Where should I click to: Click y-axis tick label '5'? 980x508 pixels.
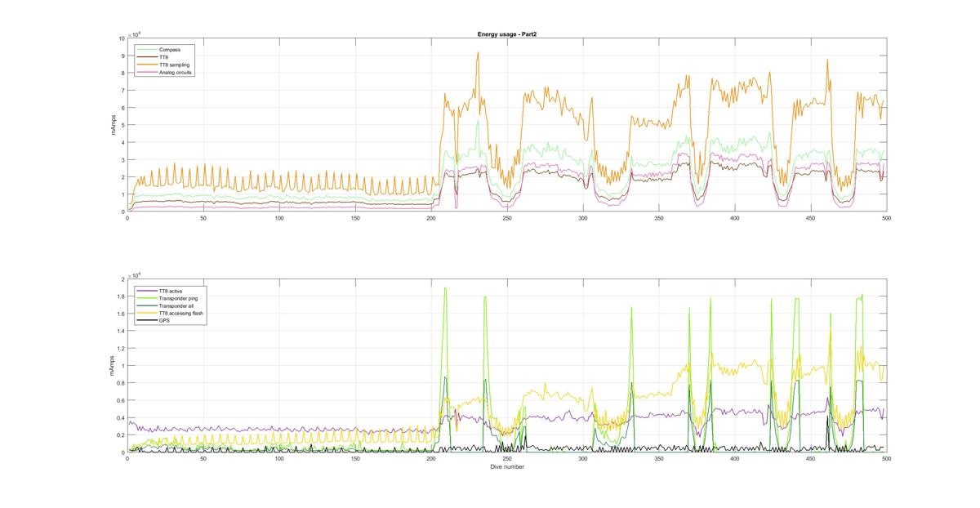(122, 125)
